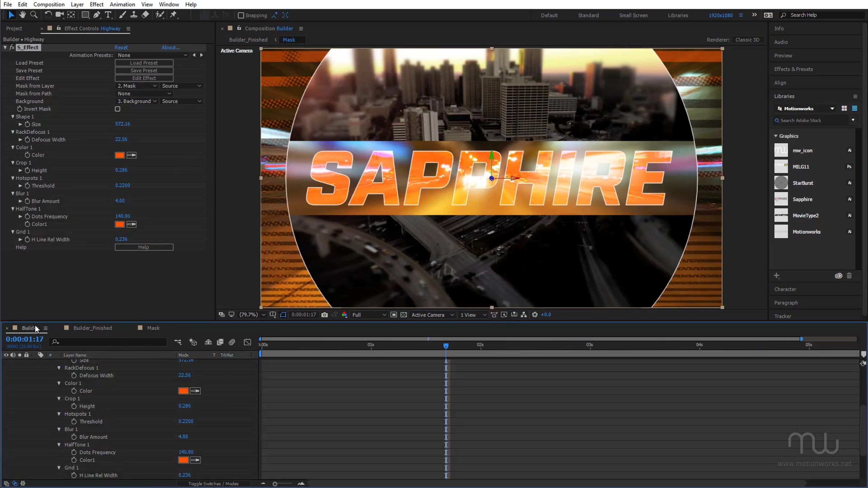
Task: Click the snapshot camera icon in viewer
Action: [324, 315]
